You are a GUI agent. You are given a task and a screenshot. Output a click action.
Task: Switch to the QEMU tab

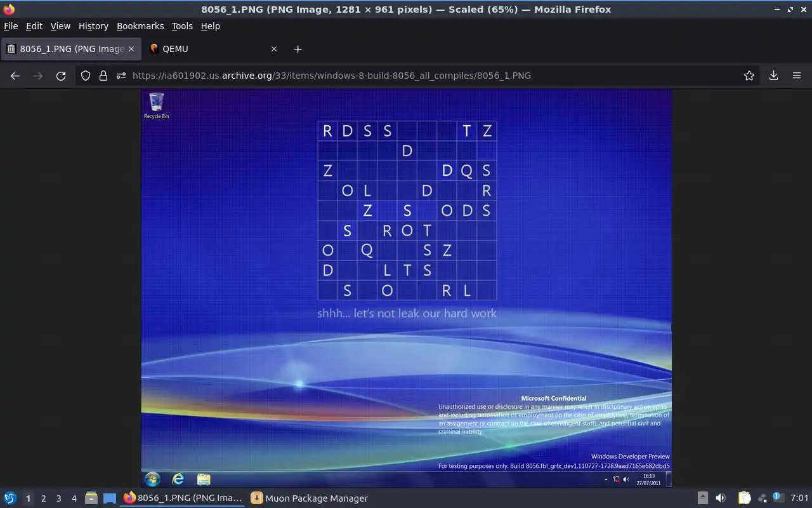[214, 49]
